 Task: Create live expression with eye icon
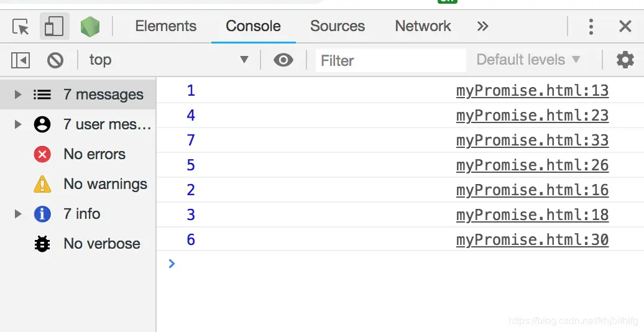(283, 60)
